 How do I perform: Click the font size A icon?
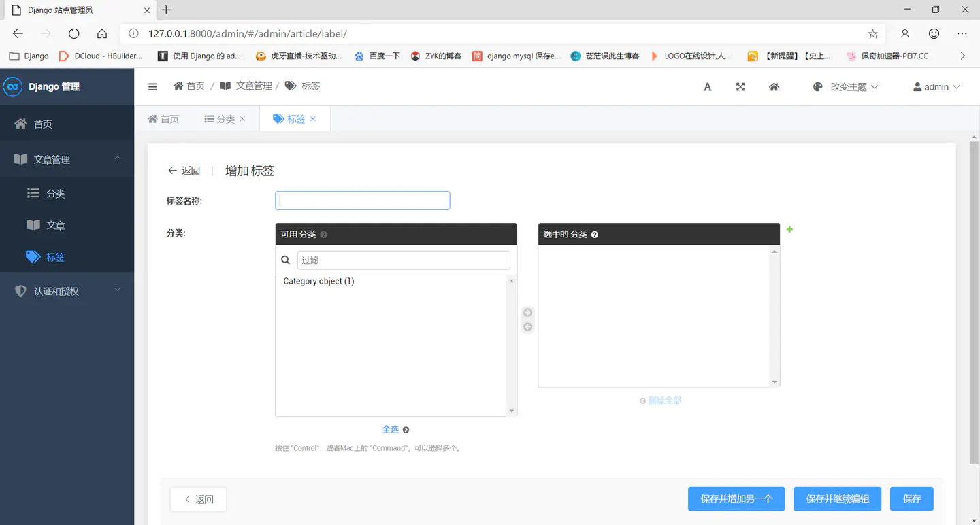coord(708,86)
